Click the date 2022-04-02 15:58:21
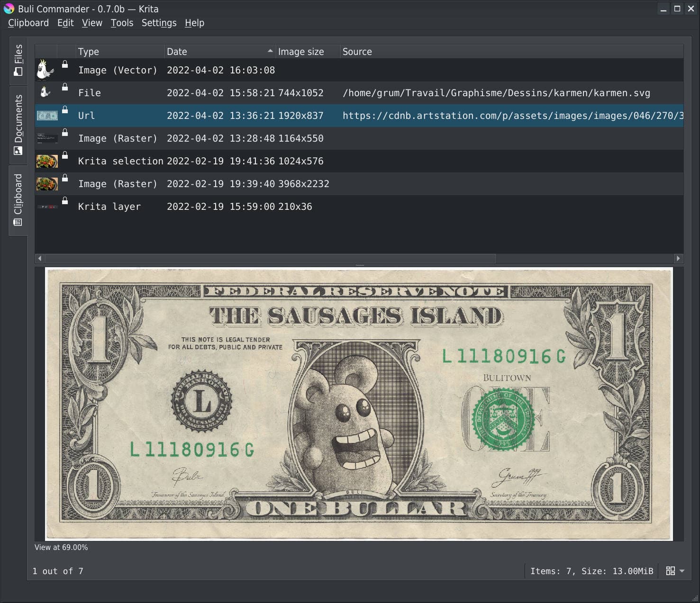700x603 pixels. tap(221, 93)
